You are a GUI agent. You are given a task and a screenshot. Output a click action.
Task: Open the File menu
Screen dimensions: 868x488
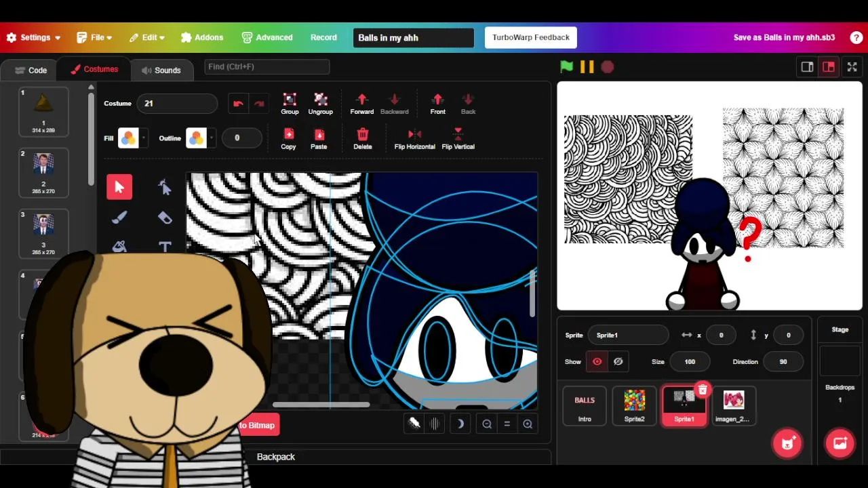(x=94, y=38)
